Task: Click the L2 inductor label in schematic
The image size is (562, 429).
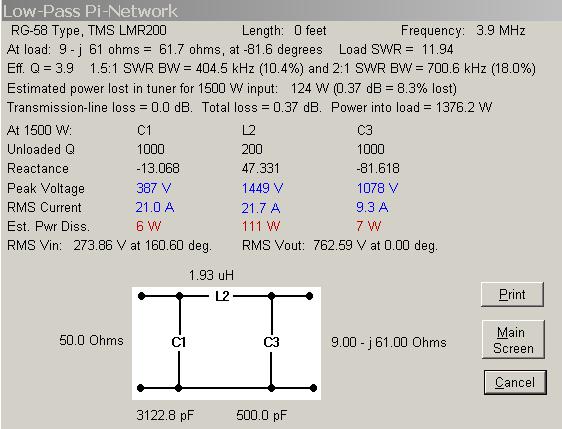Action: [222, 296]
